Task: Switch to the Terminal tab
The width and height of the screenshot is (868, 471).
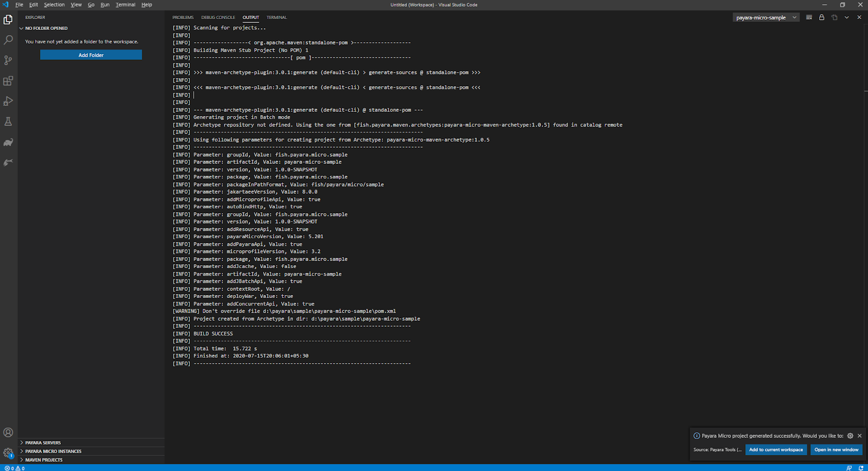Action: (x=277, y=17)
